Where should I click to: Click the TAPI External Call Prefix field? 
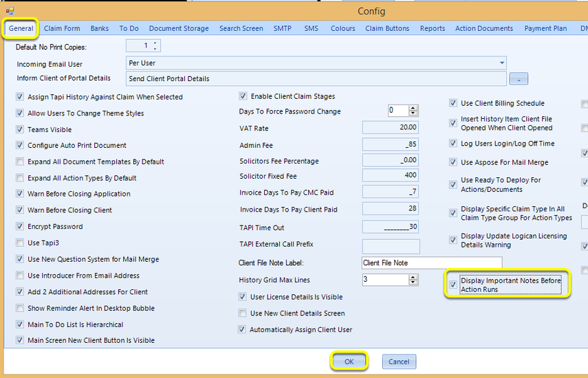tap(391, 246)
